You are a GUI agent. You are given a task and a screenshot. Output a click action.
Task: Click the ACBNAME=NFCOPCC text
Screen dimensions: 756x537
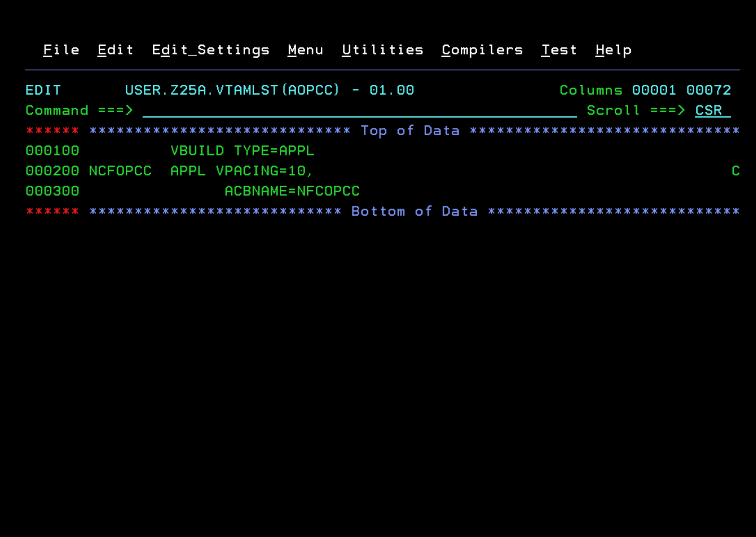tap(292, 191)
